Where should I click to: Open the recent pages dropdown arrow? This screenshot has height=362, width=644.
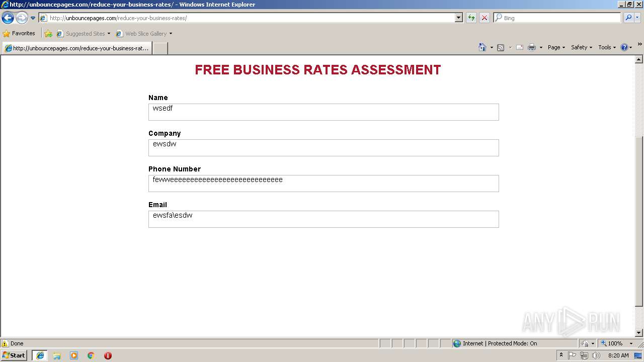point(33,18)
